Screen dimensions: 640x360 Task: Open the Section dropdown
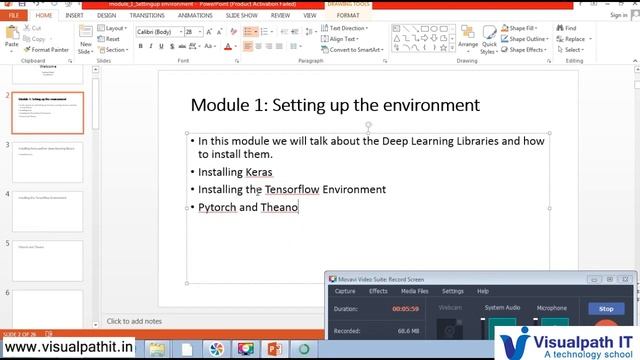pos(113,49)
